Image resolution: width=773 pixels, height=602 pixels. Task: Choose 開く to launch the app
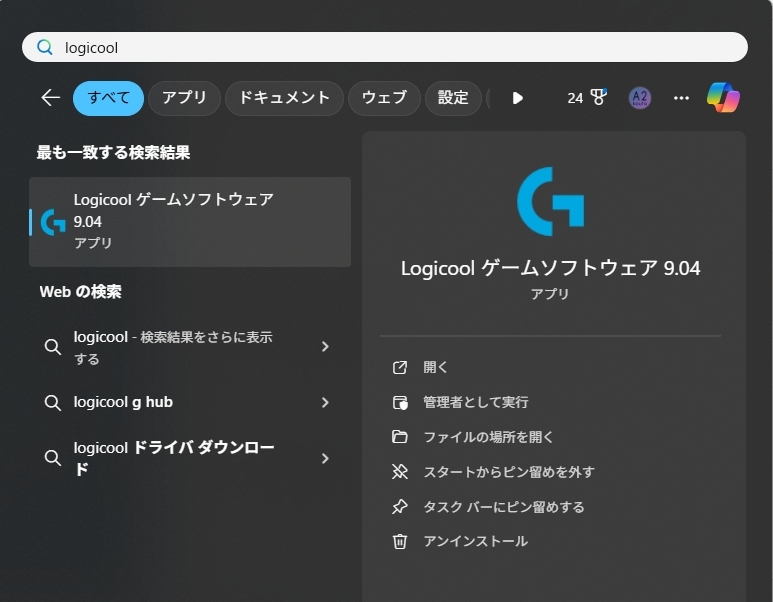click(435, 367)
